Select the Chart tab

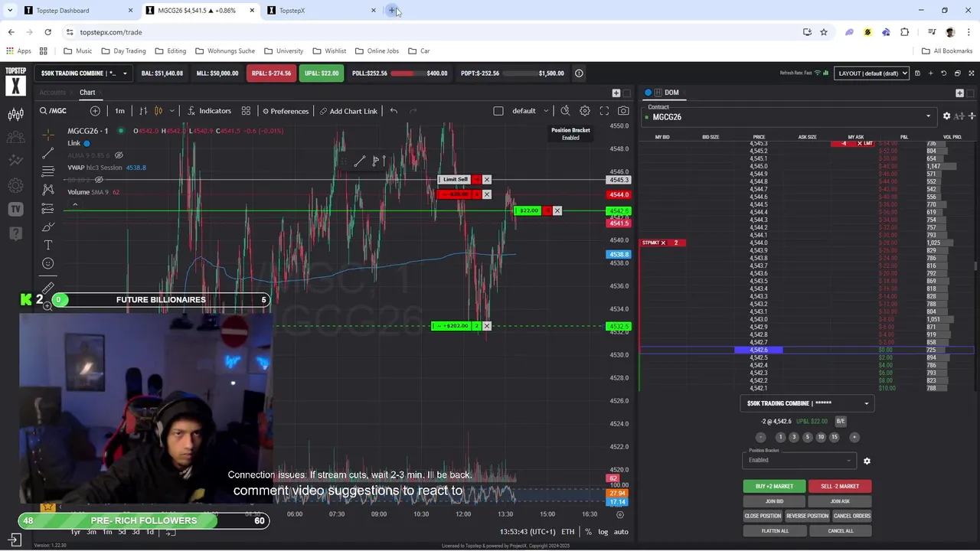click(87, 93)
